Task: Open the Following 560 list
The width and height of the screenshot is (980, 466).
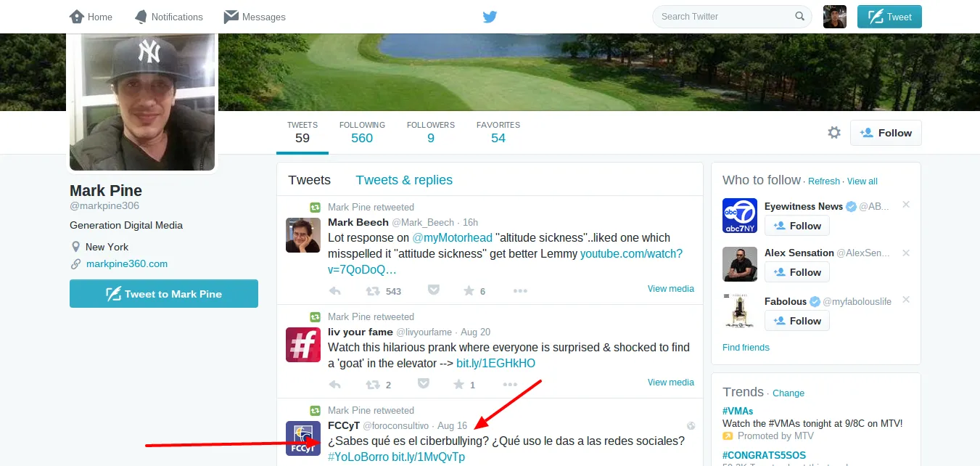Action: pyautogui.click(x=362, y=132)
